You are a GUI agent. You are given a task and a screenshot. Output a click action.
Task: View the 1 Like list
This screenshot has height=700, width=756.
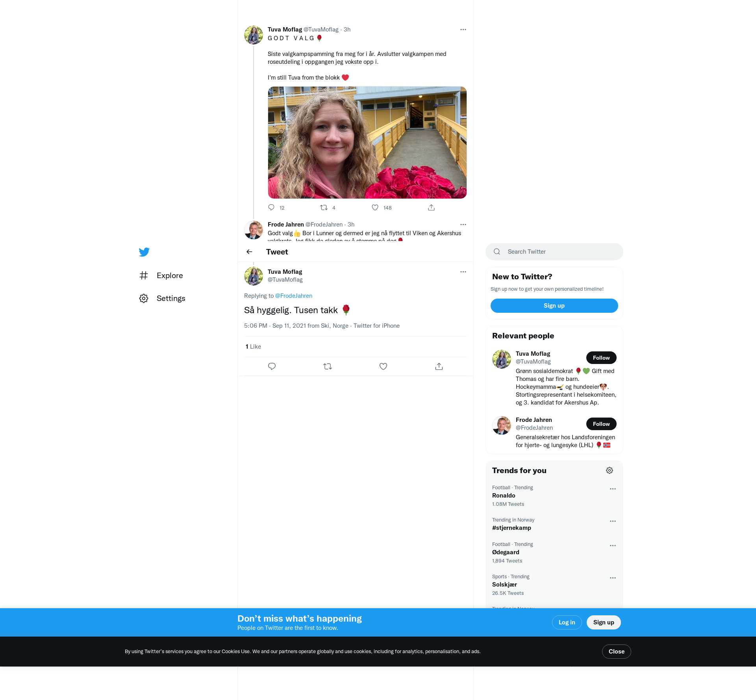click(x=253, y=347)
